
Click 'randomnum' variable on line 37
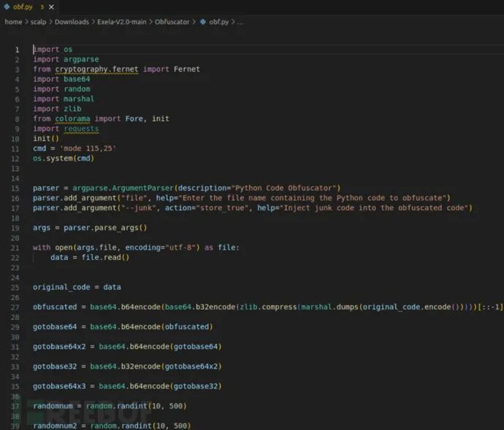click(x=53, y=406)
